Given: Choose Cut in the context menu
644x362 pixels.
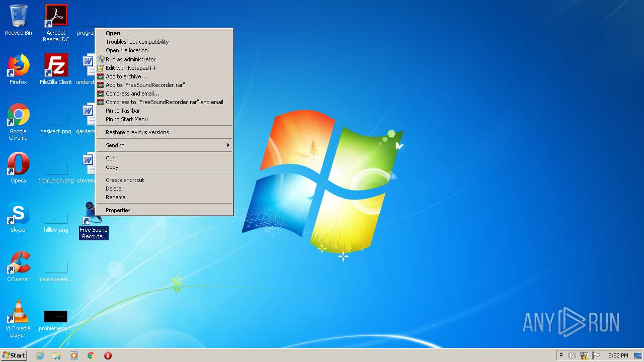Looking at the screenshot, I should [164, 158].
